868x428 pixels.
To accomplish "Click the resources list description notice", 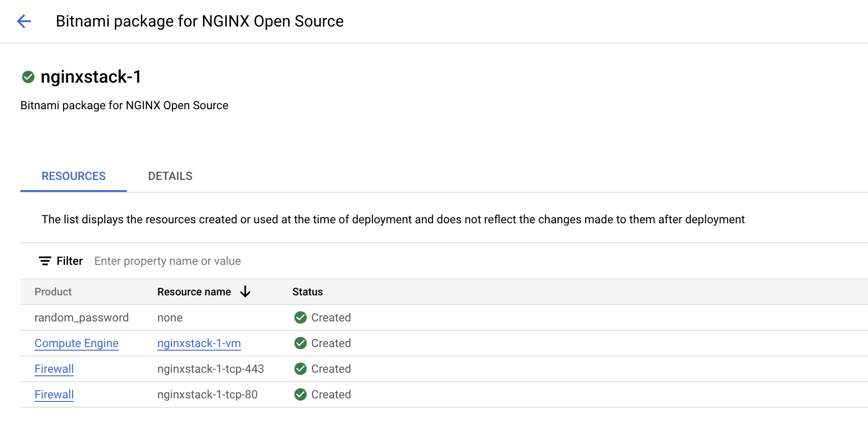I will coord(393,219).
